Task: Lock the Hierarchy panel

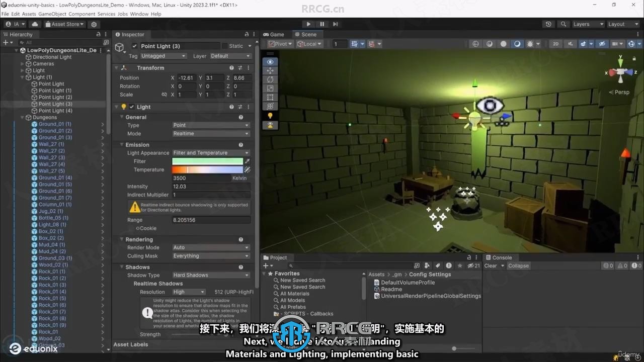Action: point(98,34)
